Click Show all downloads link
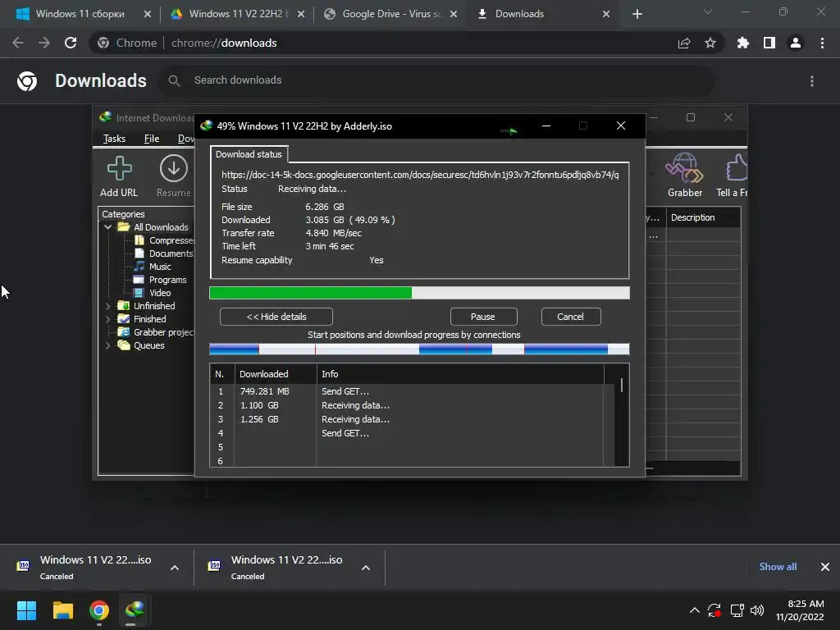 [778, 567]
